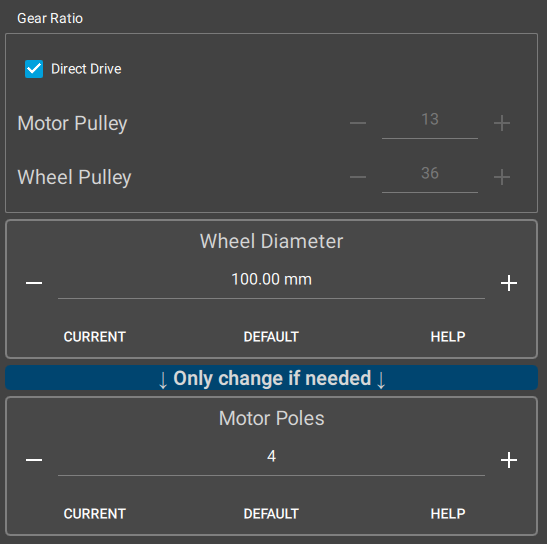Reset Motor Poles to DEFAULT

click(271, 514)
